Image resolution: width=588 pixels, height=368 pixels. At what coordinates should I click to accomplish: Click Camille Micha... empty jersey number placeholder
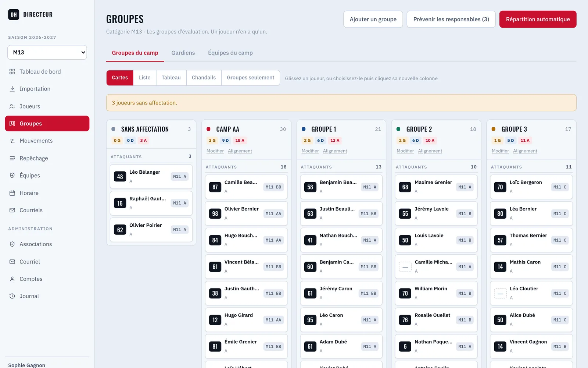point(405,267)
